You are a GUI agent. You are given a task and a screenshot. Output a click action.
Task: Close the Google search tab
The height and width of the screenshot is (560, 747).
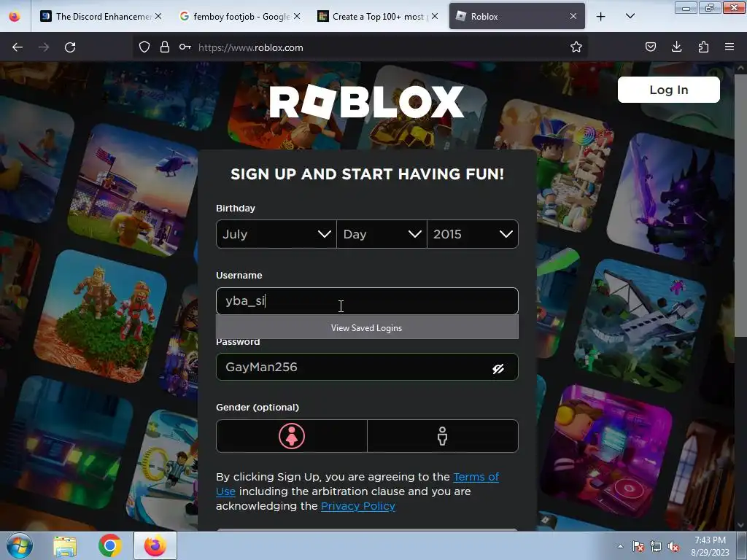pyautogui.click(x=297, y=16)
